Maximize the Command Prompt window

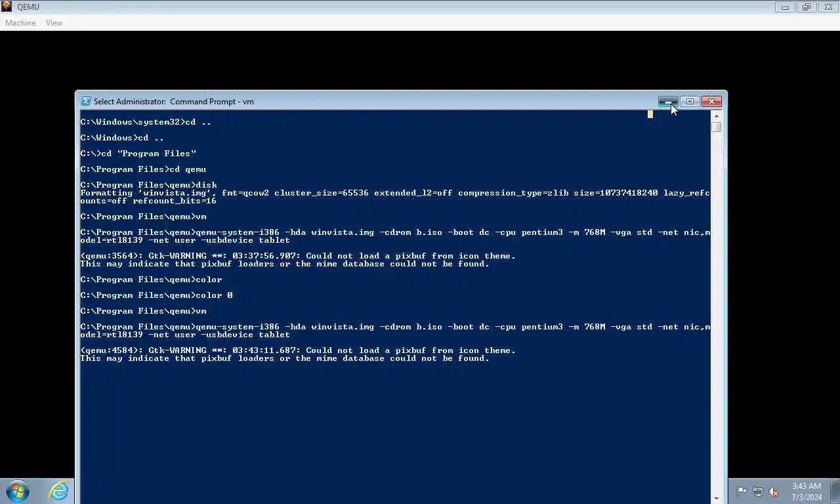[x=690, y=101]
